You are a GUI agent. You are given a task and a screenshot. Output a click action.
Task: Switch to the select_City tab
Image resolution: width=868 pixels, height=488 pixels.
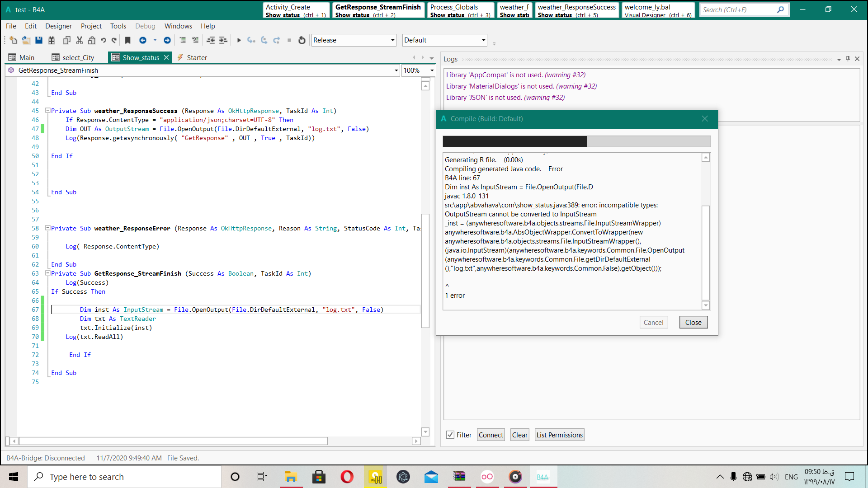78,57
